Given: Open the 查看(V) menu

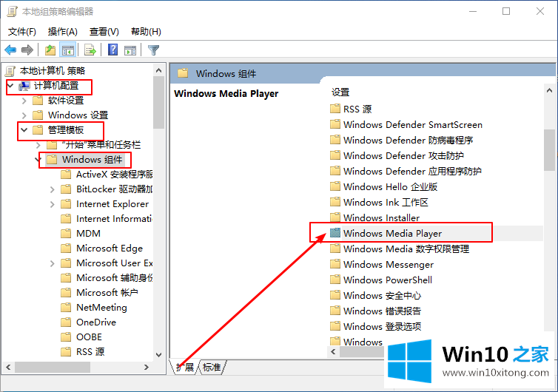Looking at the screenshot, I should (104, 32).
